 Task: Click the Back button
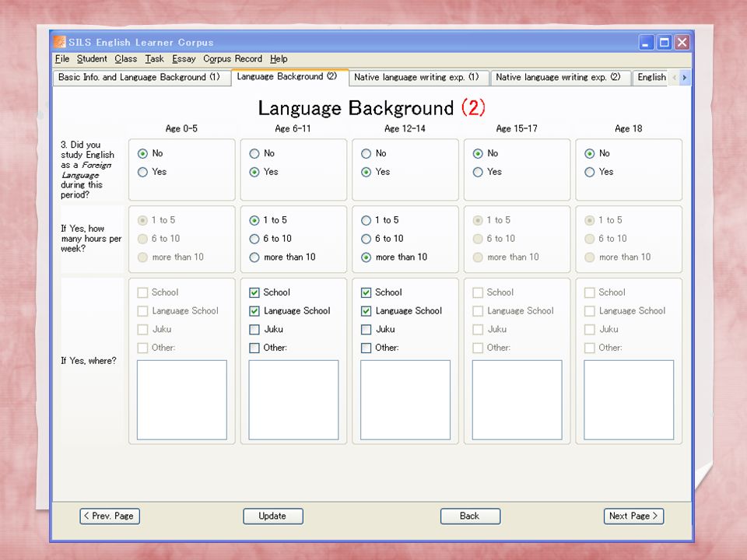tap(470, 516)
